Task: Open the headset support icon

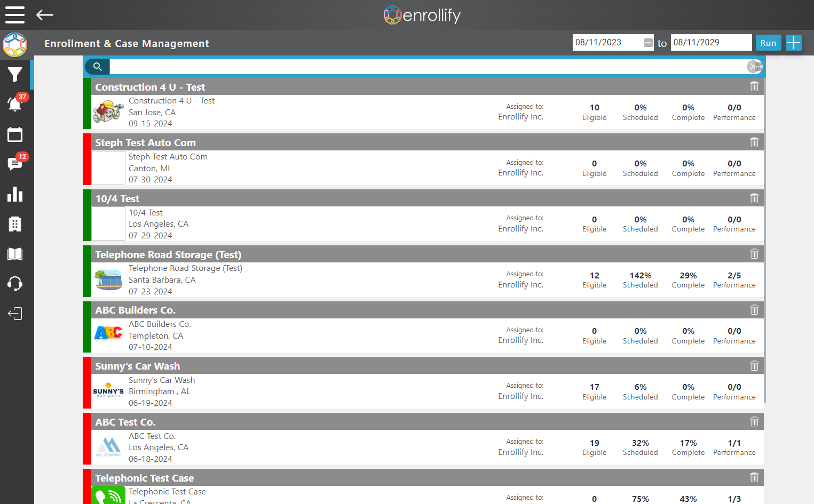Action: (15, 284)
